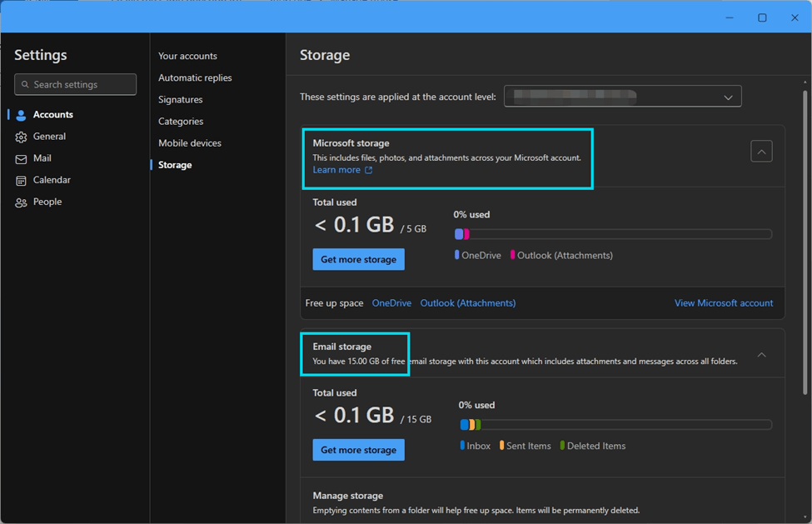812x524 pixels.
Task: Minimize the Settings window
Action: 730,17
